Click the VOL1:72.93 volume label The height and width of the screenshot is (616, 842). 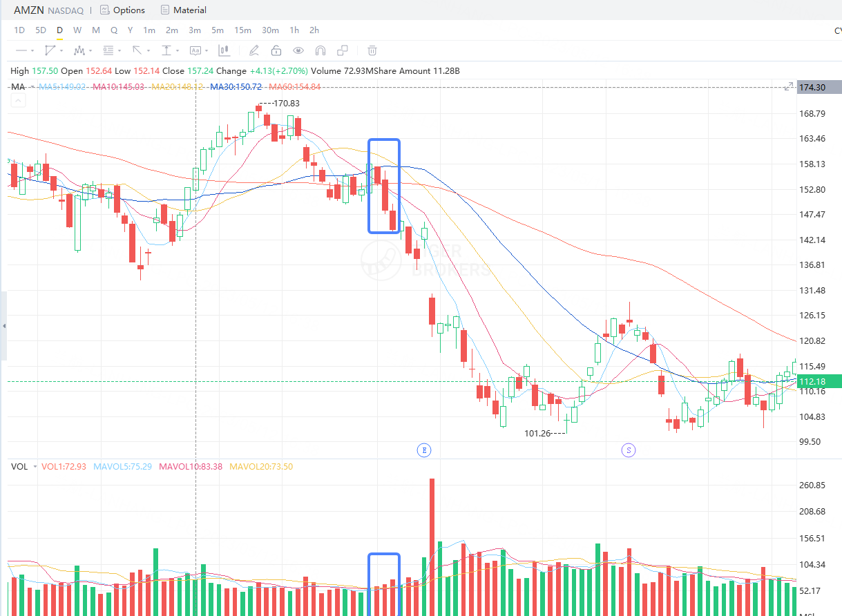click(64, 466)
